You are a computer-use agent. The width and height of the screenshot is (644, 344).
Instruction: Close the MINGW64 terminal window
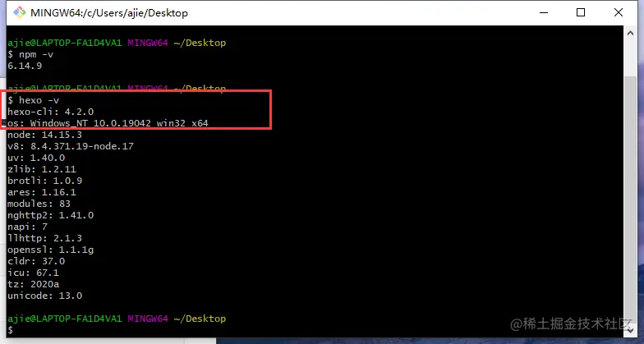[618, 13]
